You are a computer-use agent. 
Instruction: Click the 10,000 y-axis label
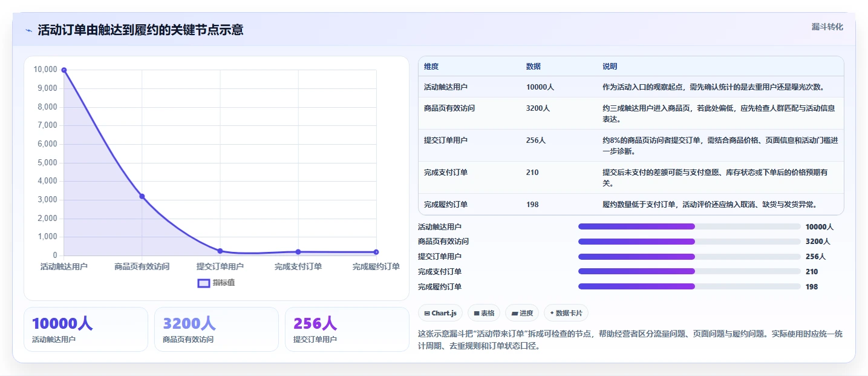click(45, 70)
